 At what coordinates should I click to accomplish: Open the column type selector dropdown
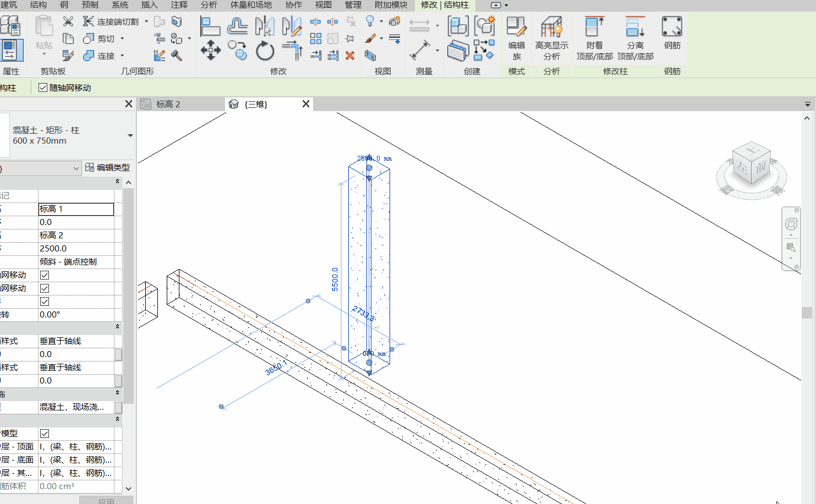tap(130, 135)
